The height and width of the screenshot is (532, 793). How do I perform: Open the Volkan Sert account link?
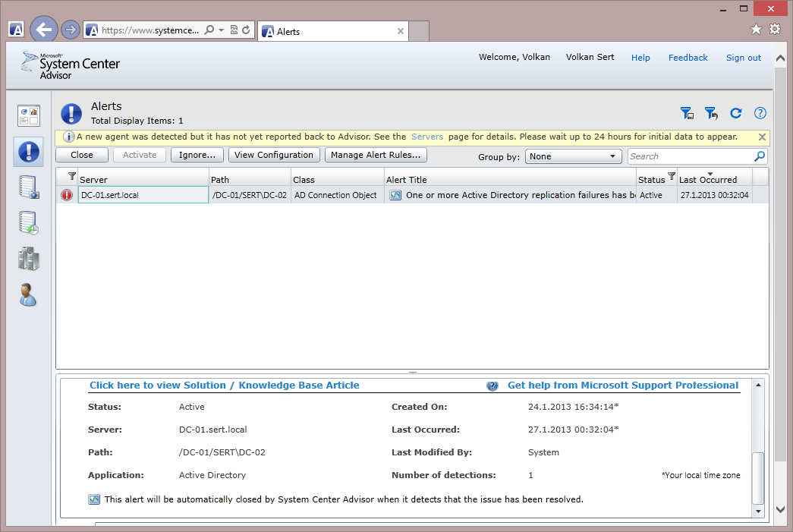[x=590, y=57]
